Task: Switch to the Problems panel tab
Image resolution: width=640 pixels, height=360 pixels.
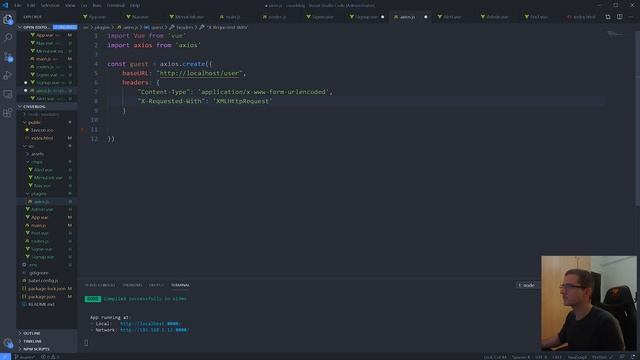Action: point(132,285)
